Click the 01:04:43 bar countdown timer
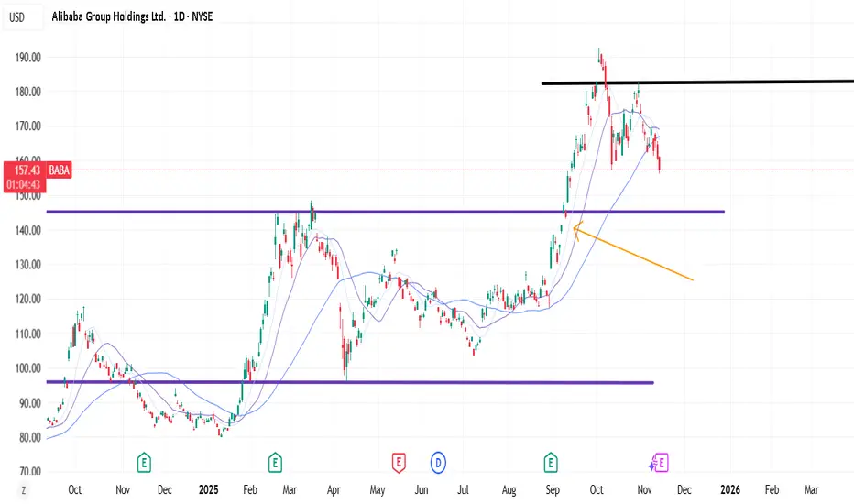The image size is (854, 504). pyautogui.click(x=24, y=185)
